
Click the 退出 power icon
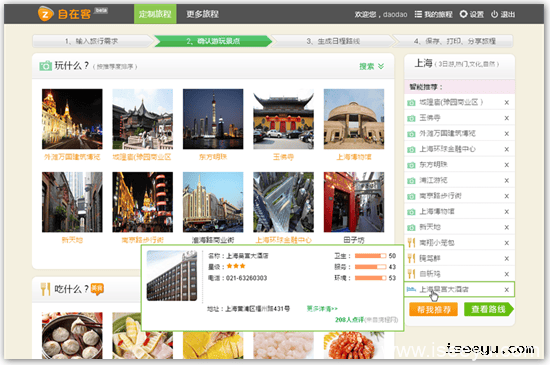494,14
